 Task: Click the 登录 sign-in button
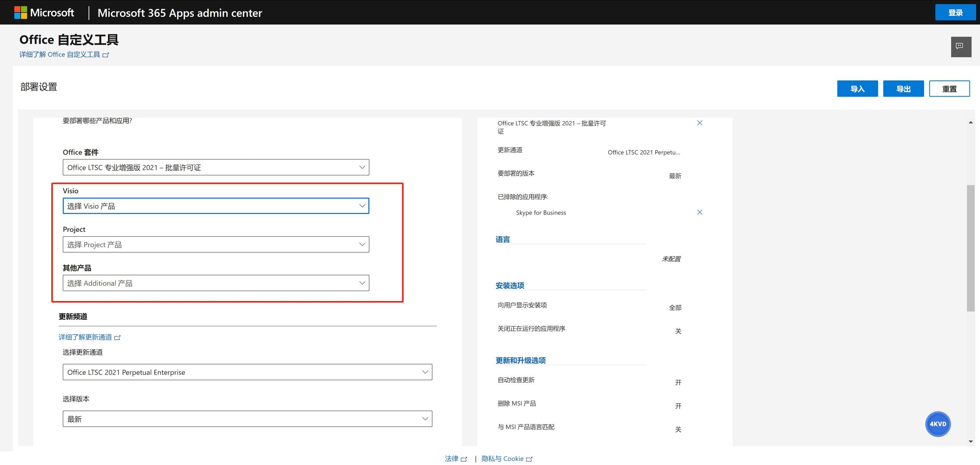955,13
